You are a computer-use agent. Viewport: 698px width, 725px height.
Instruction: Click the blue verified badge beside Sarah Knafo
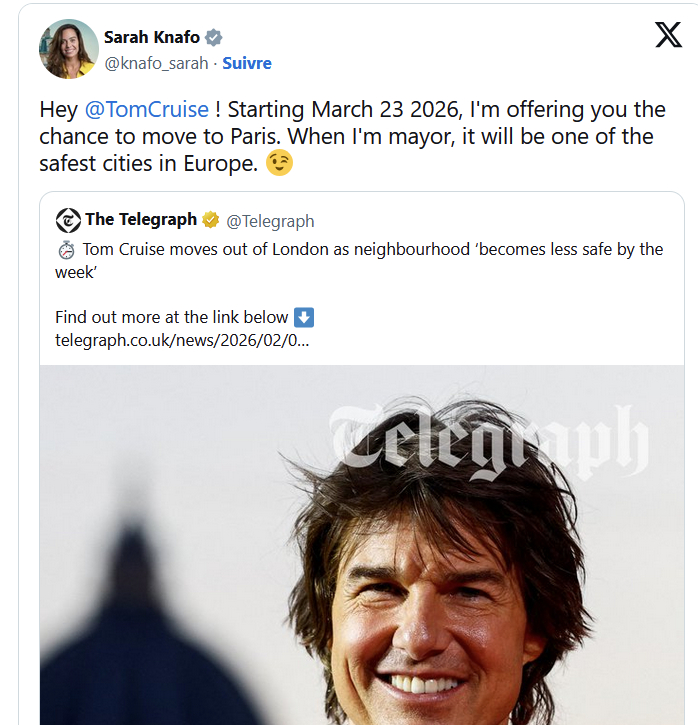213,38
